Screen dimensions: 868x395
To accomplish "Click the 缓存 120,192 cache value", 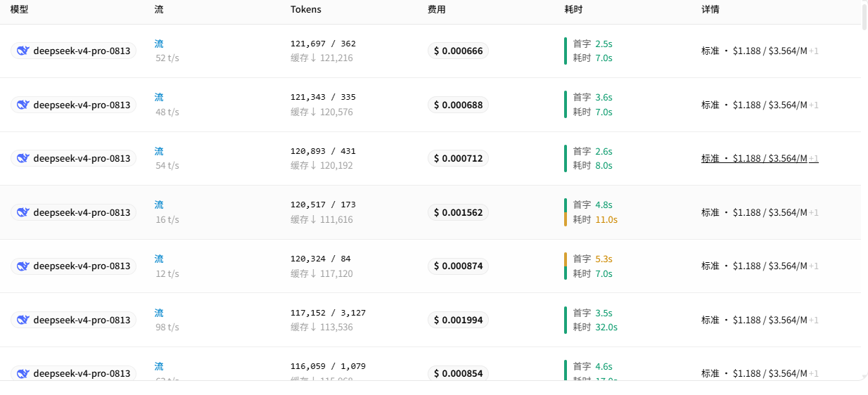I will click(321, 166).
